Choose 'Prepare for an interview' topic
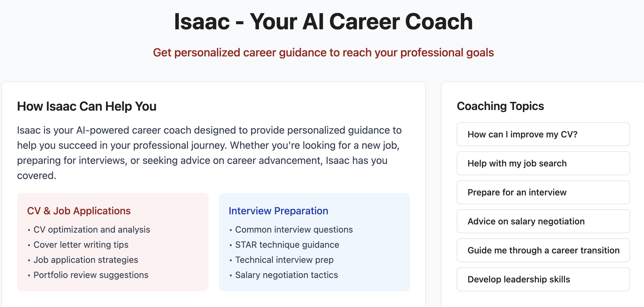The width and height of the screenshot is (644, 307). point(543,192)
